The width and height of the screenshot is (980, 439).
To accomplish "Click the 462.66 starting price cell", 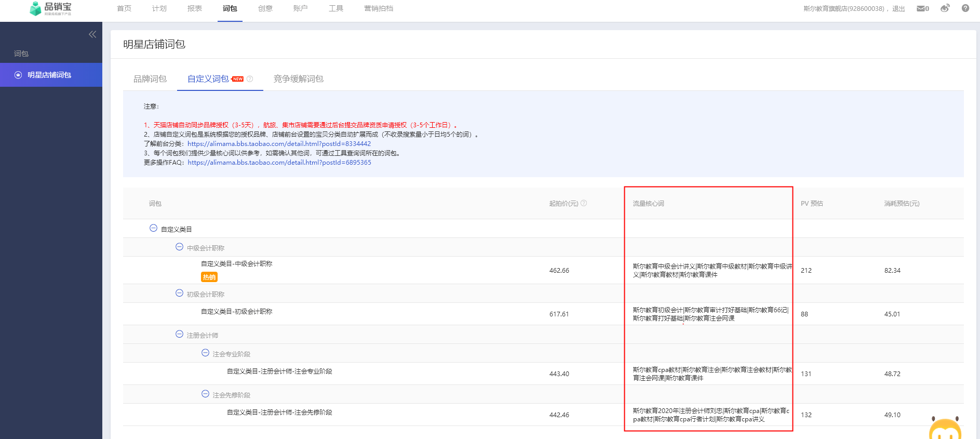I will click(559, 271).
